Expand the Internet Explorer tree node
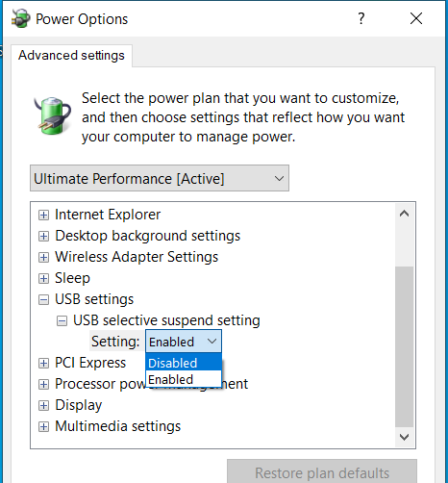This screenshot has height=483, width=448. pyautogui.click(x=43, y=215)
